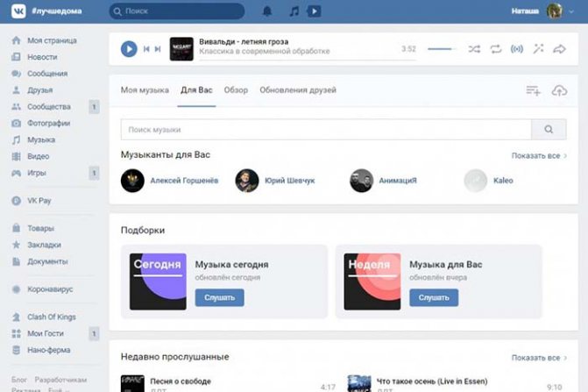Click the #лучшедома header text
The height and width of the screenshot is (392, 588).
coord(57,11)
